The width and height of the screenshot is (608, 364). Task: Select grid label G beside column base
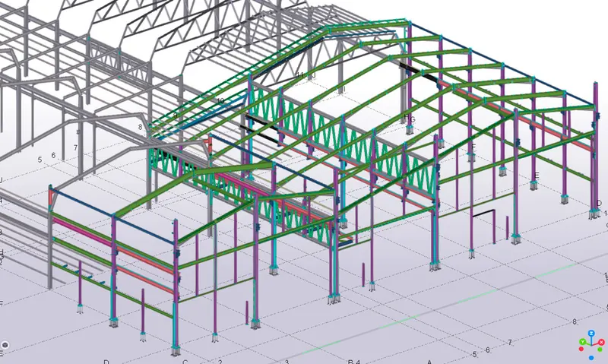pyautogui.click(x=413, y=119)
